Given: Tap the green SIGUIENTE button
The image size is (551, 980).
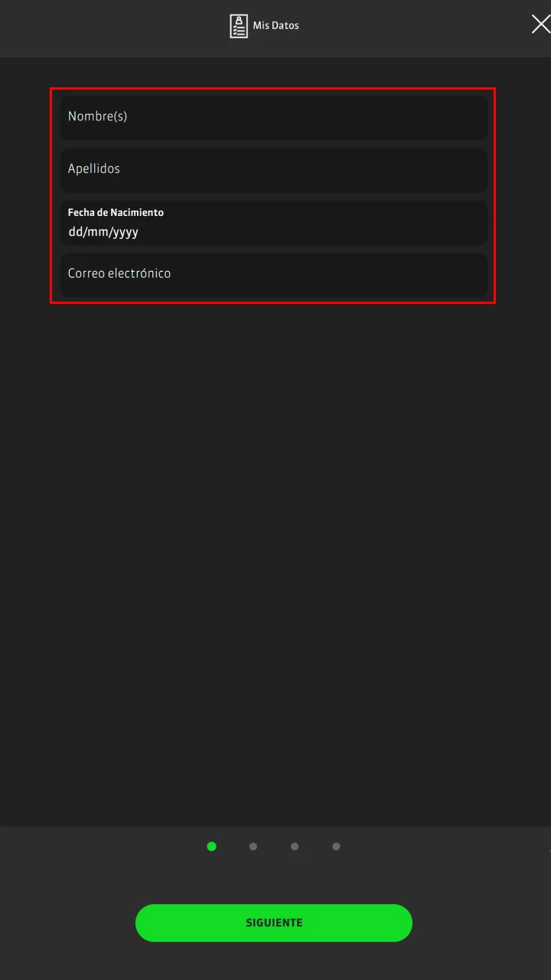Looking at the screenshot, I should point(274,923).
